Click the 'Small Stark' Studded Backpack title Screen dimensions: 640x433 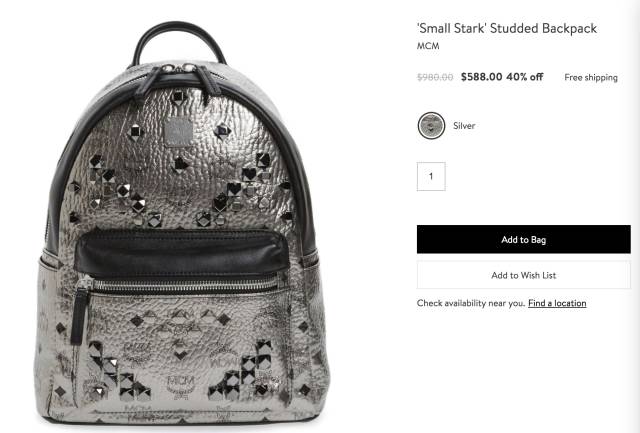(507, 28)
